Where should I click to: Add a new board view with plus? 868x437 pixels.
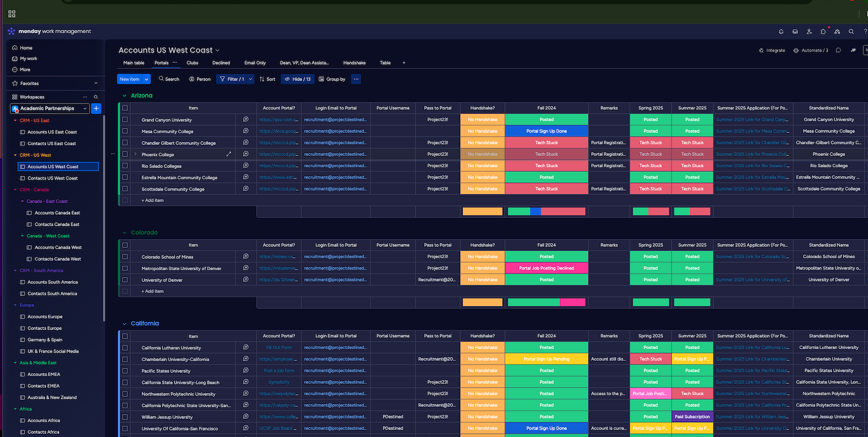tap(404, 63)
